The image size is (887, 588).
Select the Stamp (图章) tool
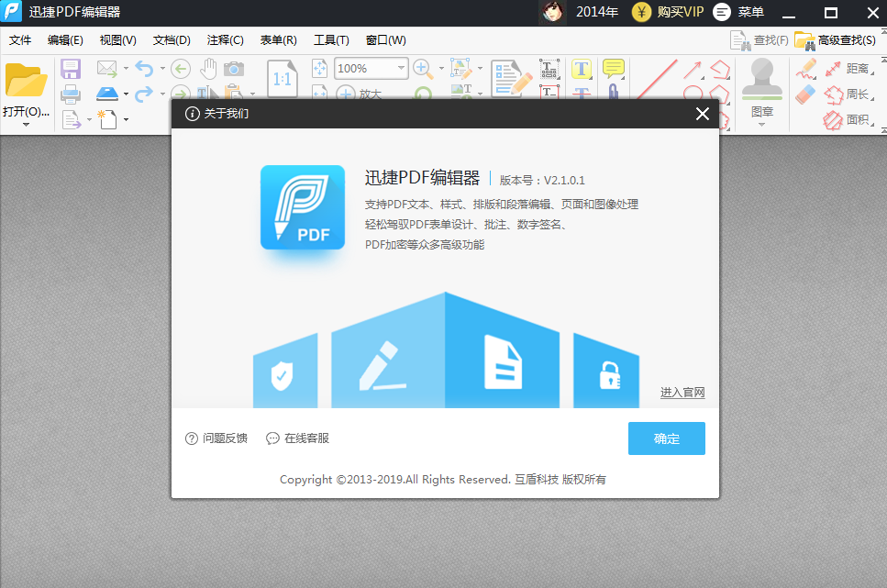click(762, 87)
